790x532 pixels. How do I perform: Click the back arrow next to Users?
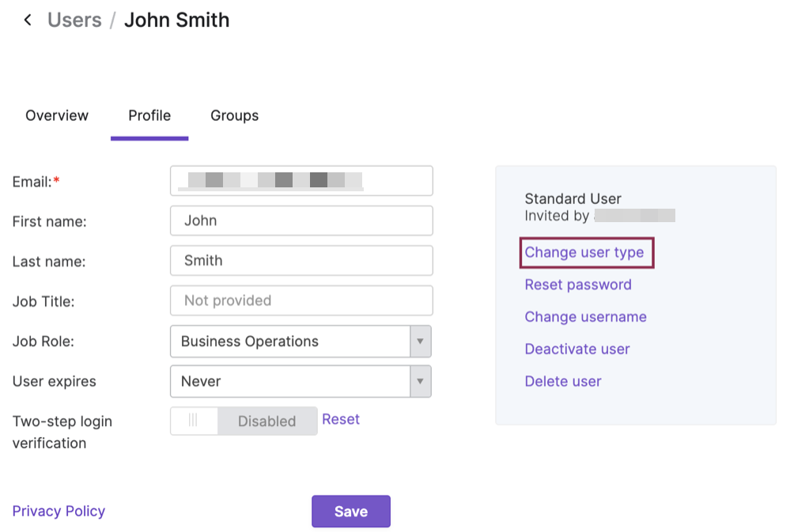[28, 20]
